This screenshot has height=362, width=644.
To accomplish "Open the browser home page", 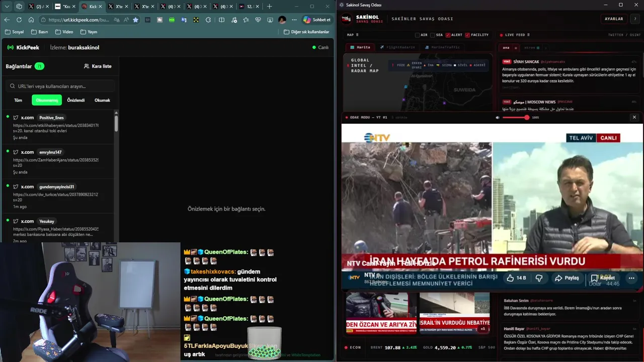I will 31,20.
